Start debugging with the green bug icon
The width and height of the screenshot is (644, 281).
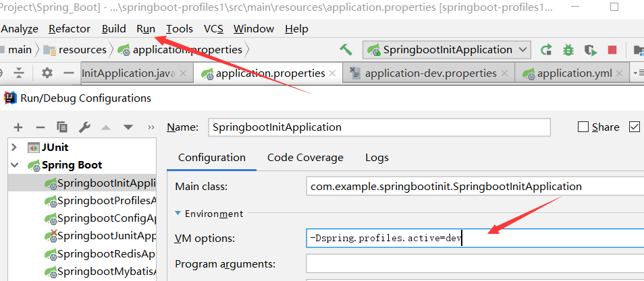pyautogui.click(x=568, y=50)
